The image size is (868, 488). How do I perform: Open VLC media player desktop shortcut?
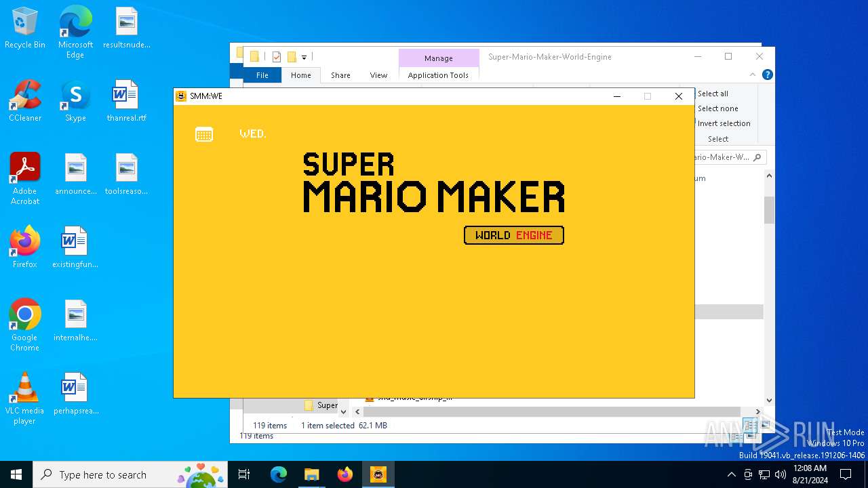(x=25, y=399)
